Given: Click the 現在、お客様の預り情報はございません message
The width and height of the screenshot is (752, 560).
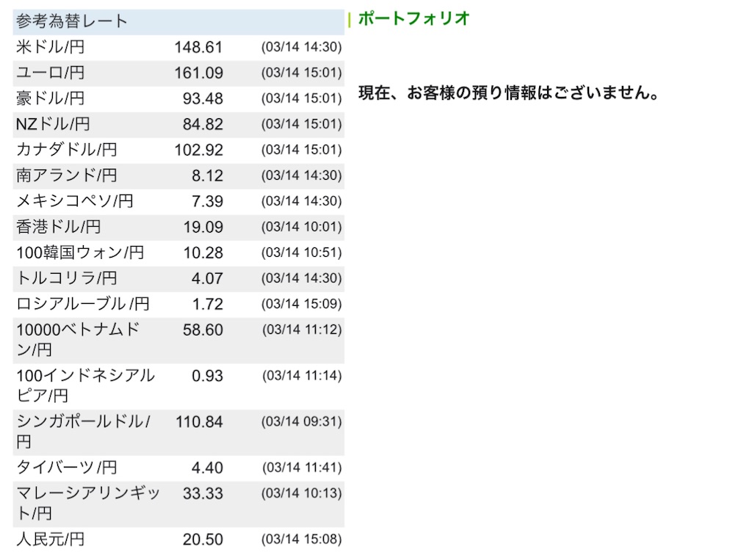Looking at the screenshot, I should 509,92.
